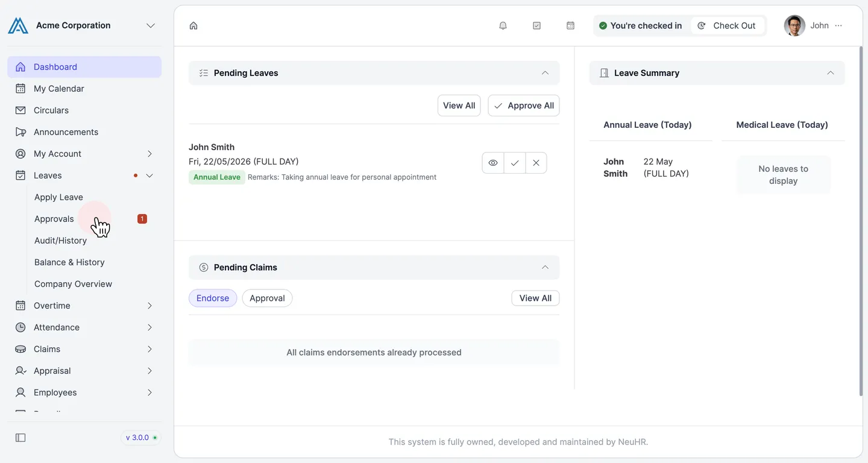Expand the Appraisal submenu chevron
The image size is (868, 463).
coord(149,371)
